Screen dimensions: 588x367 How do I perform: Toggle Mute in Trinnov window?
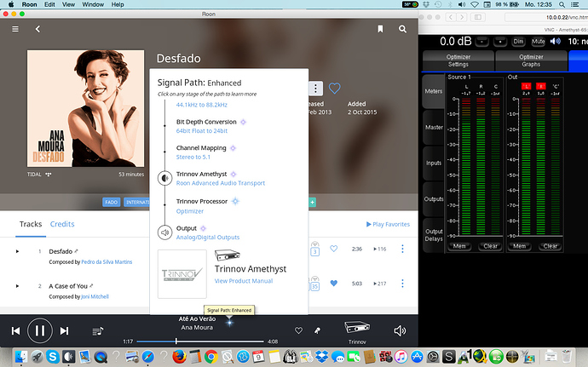pos(538,42)
